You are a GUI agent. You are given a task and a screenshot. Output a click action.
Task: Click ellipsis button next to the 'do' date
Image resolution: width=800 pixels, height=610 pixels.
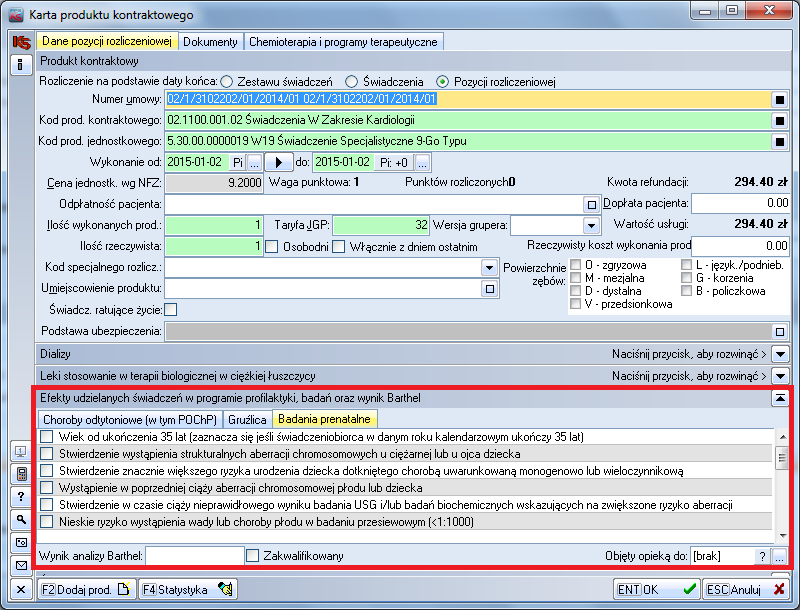pos(422,163)
